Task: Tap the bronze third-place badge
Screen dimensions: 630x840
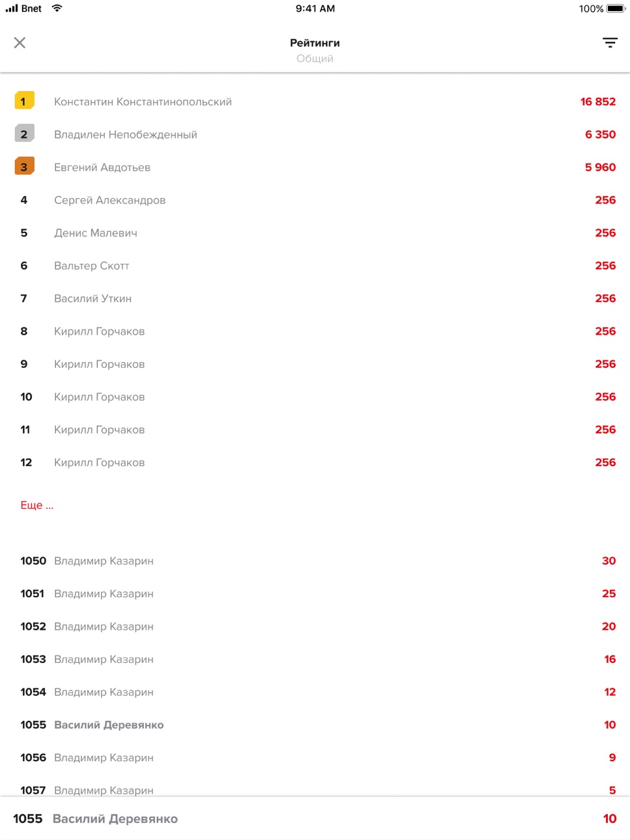Action: point(24,167)
